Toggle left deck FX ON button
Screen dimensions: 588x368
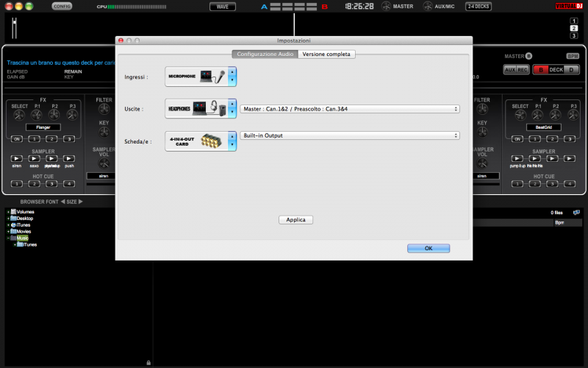tap(16, 139)
